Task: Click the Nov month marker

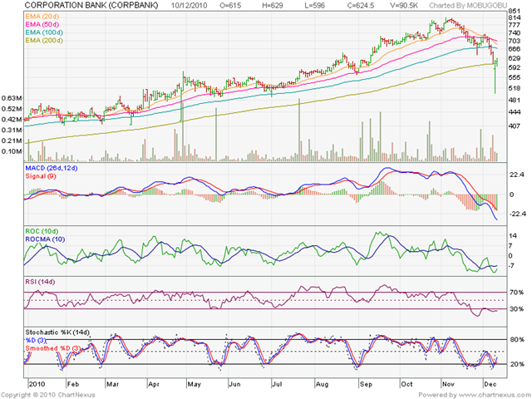Action: (x=448, y=384)
